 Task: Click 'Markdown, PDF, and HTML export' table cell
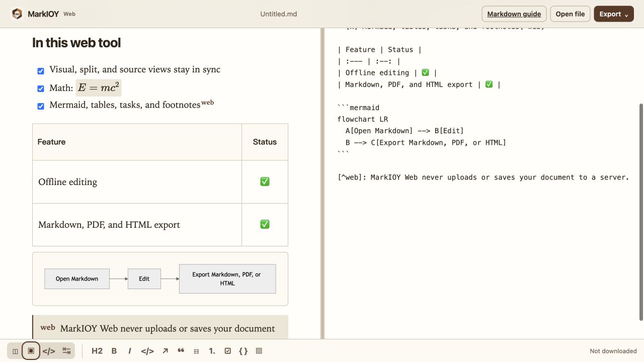pyautogui.click(x=137, y=225)
